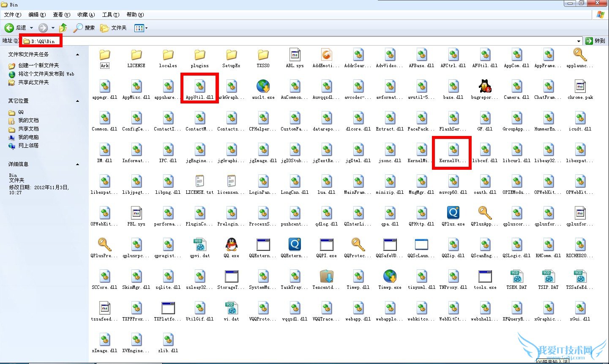Open the 编辑(E) menu
This screenshot has width=609, height=364.
tap(37, 15)
